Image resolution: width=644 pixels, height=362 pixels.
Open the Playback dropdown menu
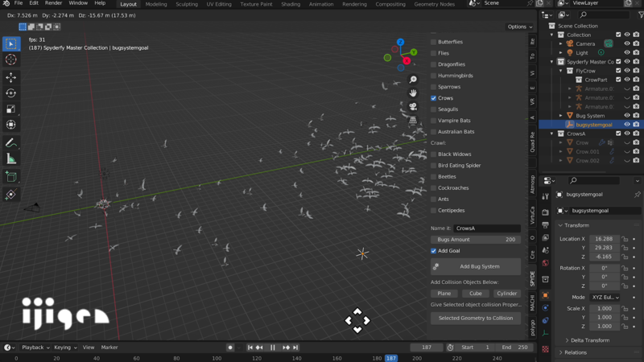click(35, 348)
